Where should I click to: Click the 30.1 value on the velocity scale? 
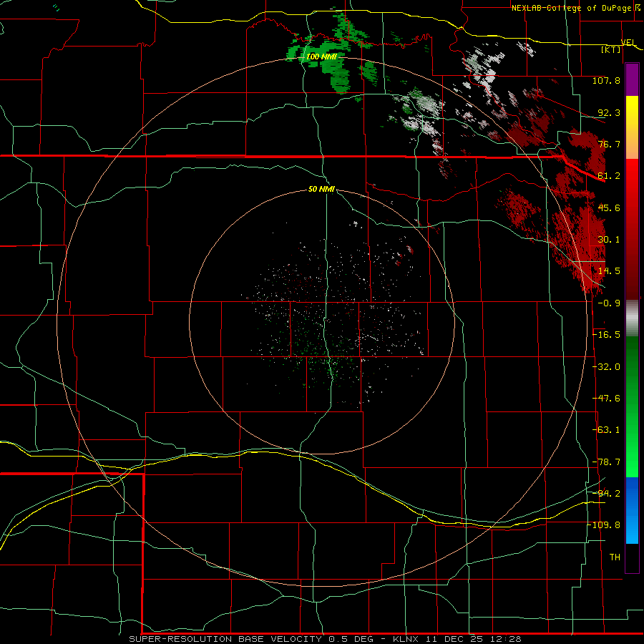[609, 240]
